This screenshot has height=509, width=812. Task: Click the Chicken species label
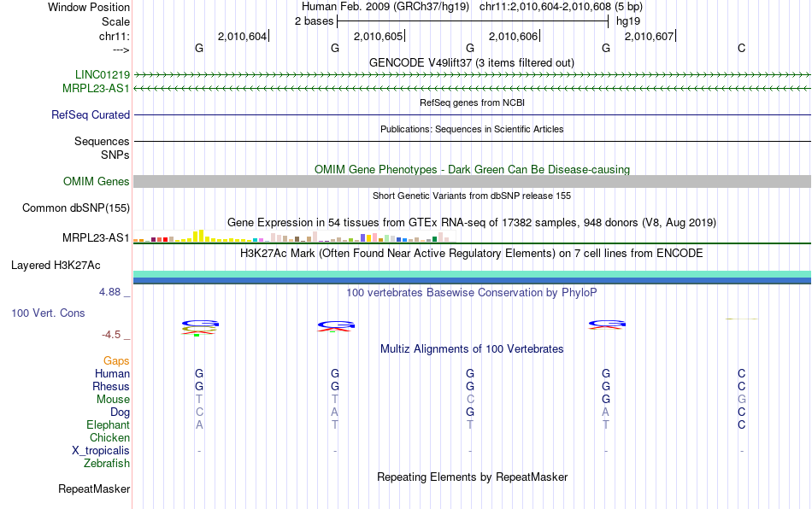coord(109,437)
